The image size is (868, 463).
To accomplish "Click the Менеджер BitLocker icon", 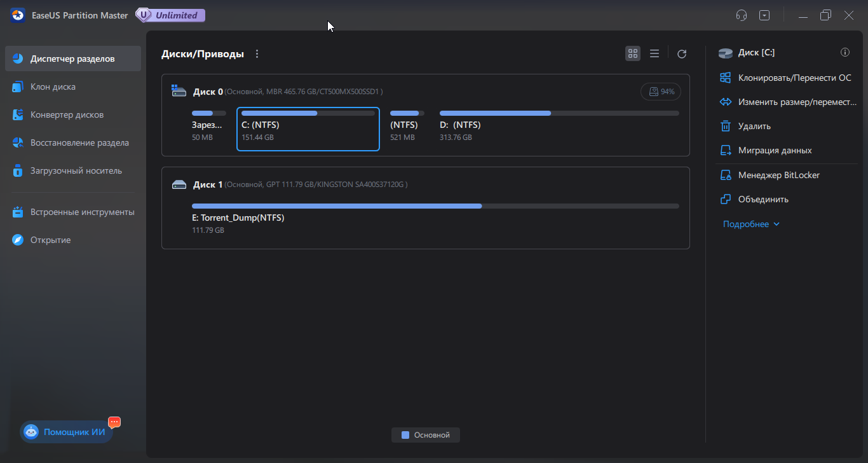I will (726, 175).
